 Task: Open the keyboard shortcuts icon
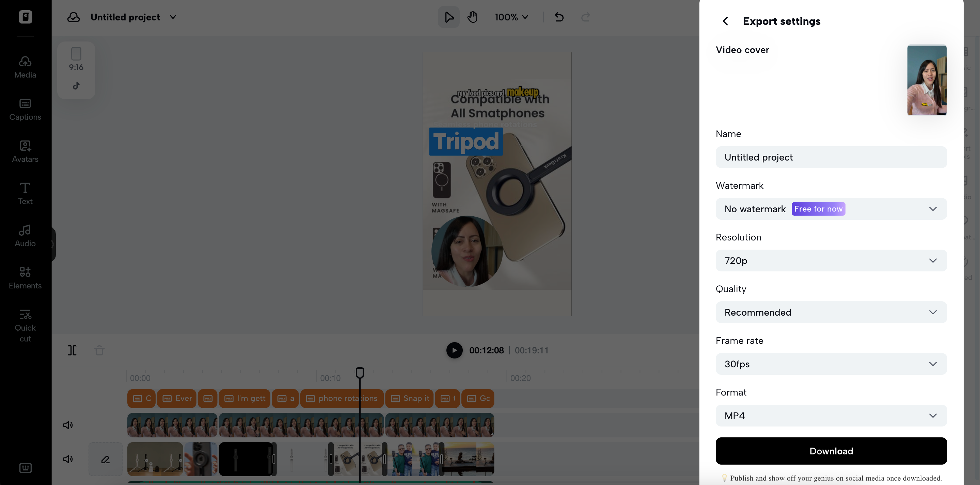pyautogui.click(x=25, y=468)
